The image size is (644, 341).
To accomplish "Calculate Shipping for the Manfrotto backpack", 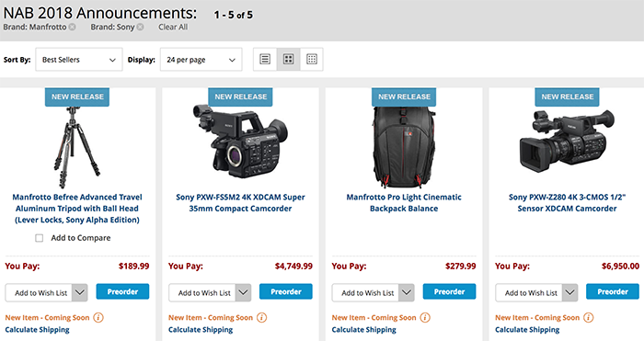I will pos(364,329).
